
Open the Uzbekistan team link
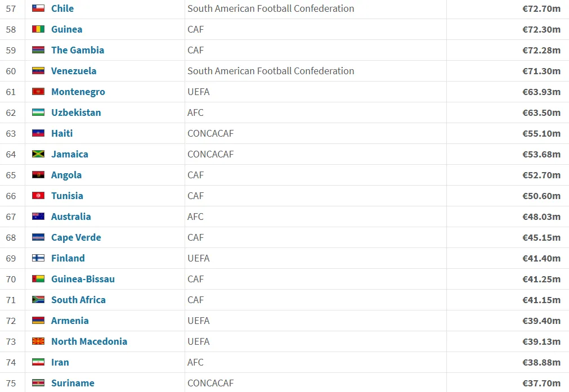[x=76, y=112]
